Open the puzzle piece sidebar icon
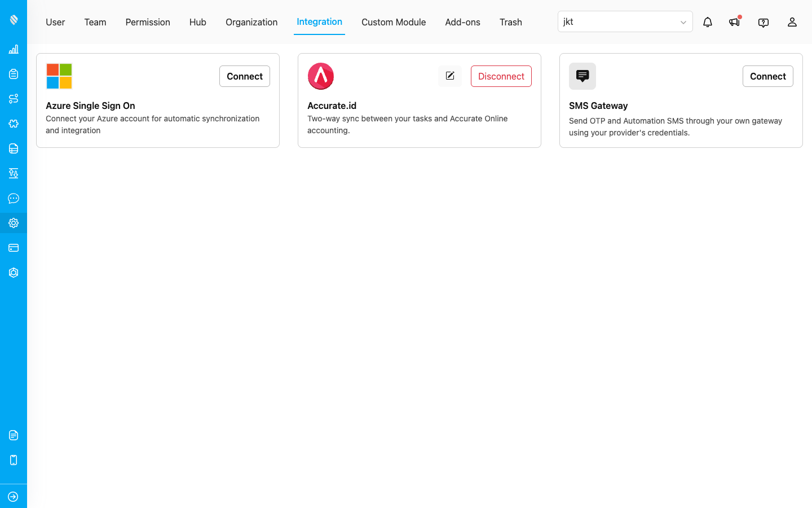Screen dimensions: 812x508 coord(14,124)
